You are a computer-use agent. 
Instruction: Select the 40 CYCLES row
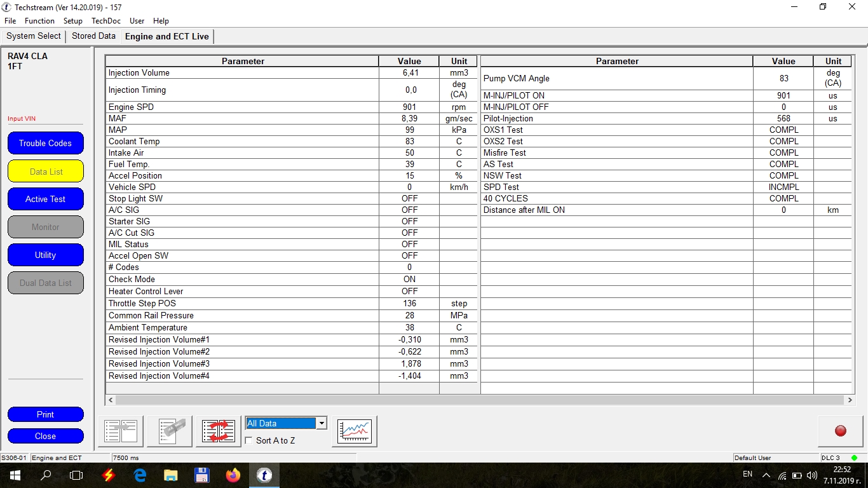coord(667,198)
